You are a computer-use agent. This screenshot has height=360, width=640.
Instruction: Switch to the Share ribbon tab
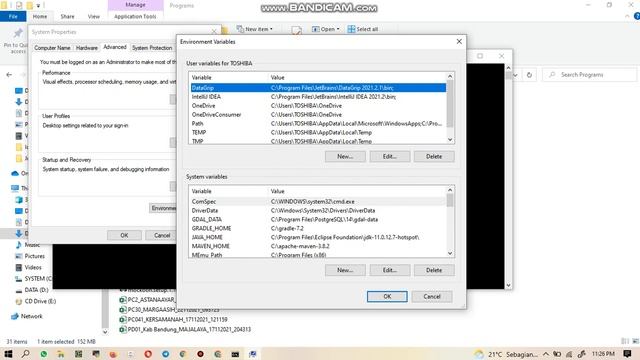click(67, 16)
